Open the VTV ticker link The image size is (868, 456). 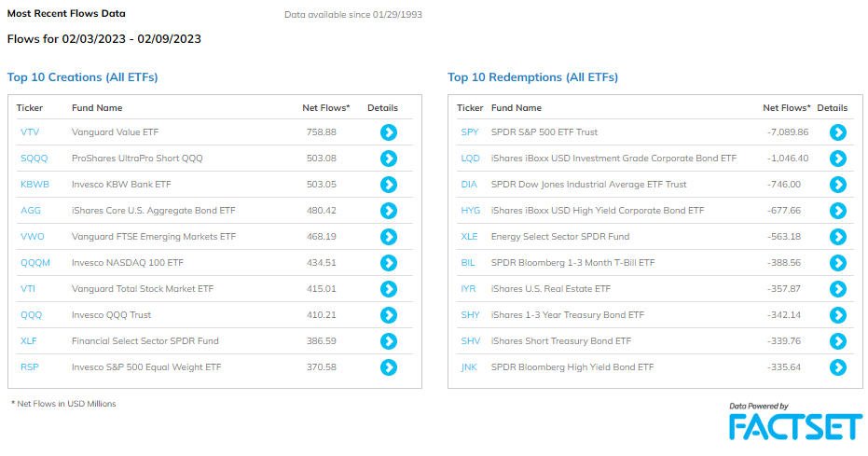pos(30,132)
